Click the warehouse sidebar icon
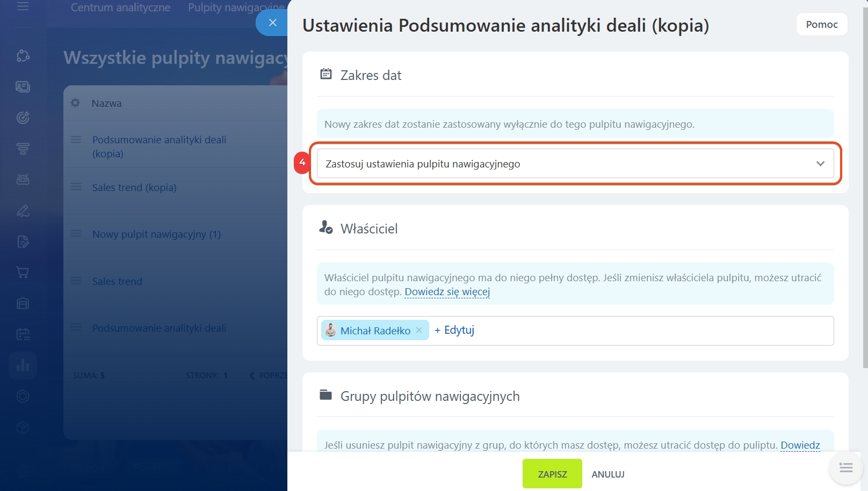 [23, 303]
